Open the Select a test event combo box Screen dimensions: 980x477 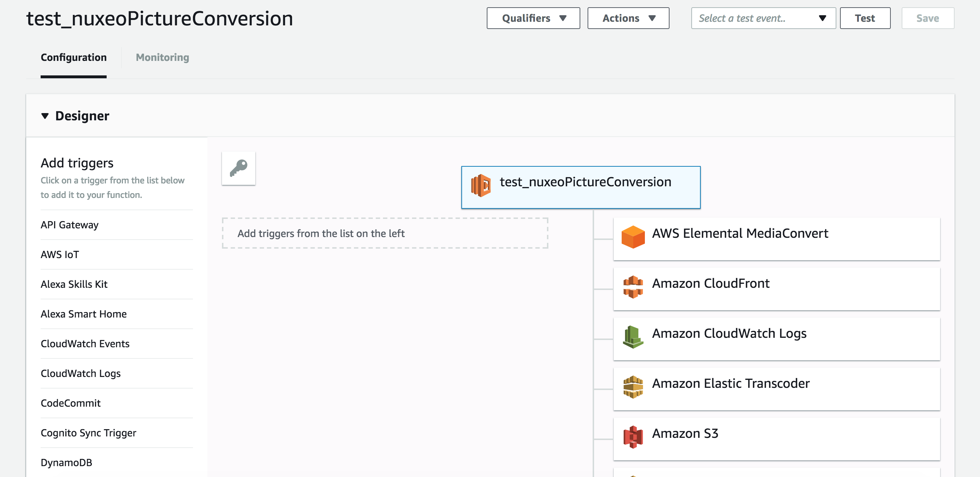tap(763, 18)
